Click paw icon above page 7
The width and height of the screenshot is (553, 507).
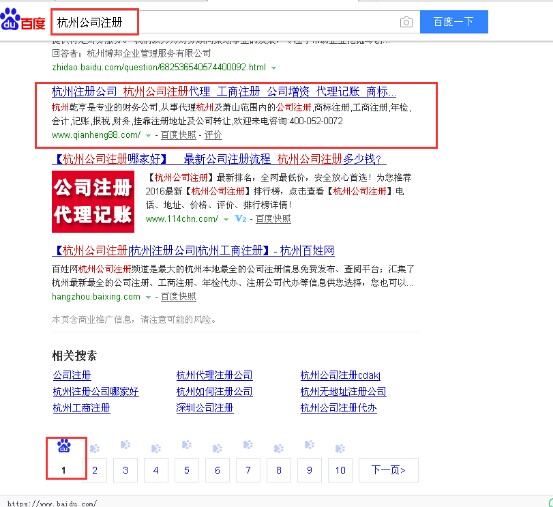248,445
